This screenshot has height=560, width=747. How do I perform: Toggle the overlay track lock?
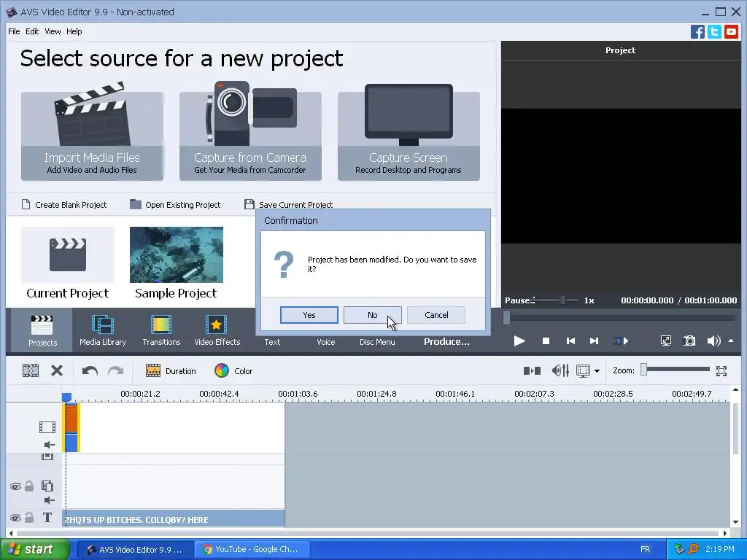tap(29, 486)
